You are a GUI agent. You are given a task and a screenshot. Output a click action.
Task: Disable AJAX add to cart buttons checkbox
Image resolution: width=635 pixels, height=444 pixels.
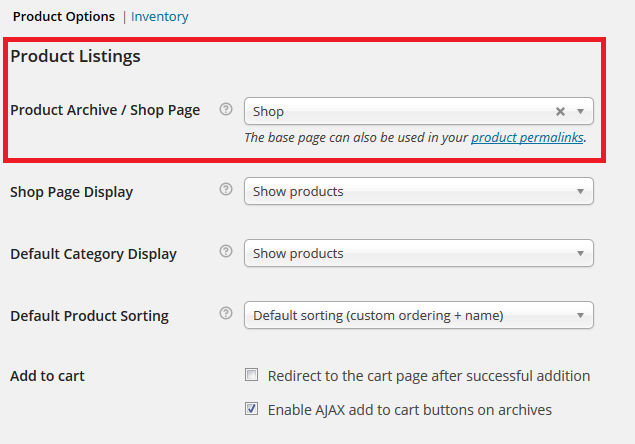(x=251, y=409)
